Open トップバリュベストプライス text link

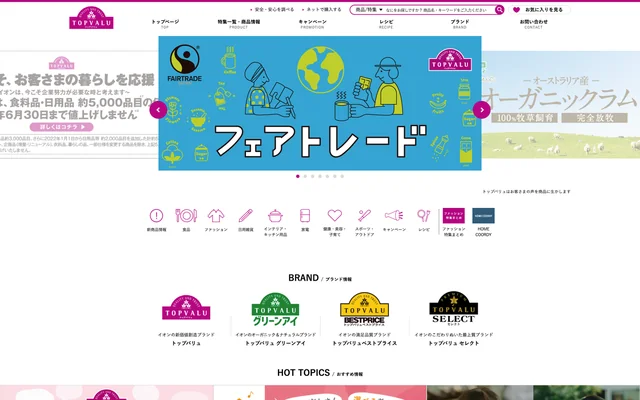click(x=364, y=343)
